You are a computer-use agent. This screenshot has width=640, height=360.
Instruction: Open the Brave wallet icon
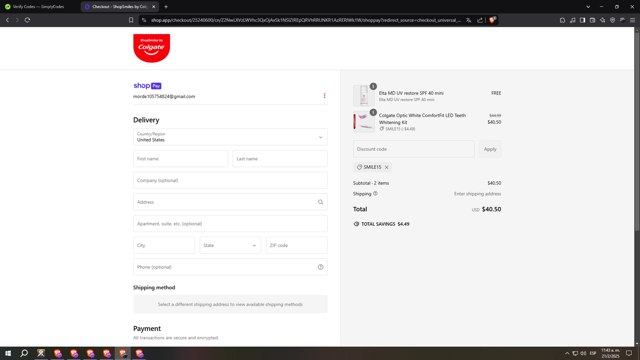pyautogui.click(x=592, y=20)
